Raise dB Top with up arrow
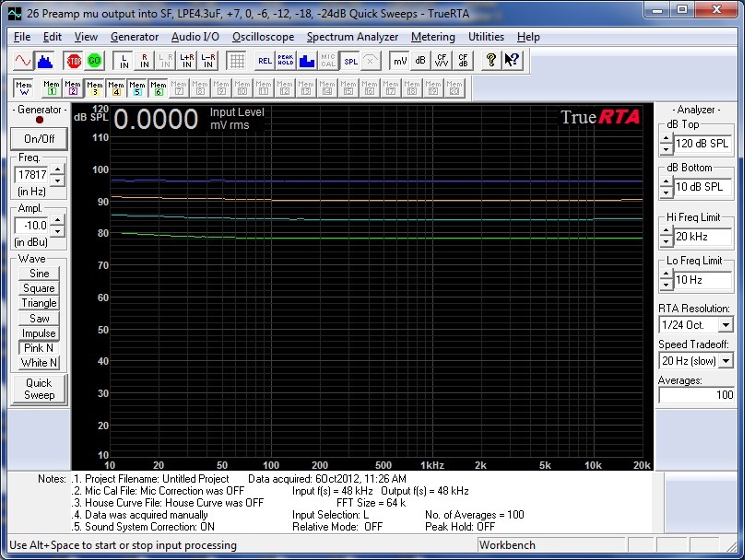 pyautogui.click(x=666, y=138)
